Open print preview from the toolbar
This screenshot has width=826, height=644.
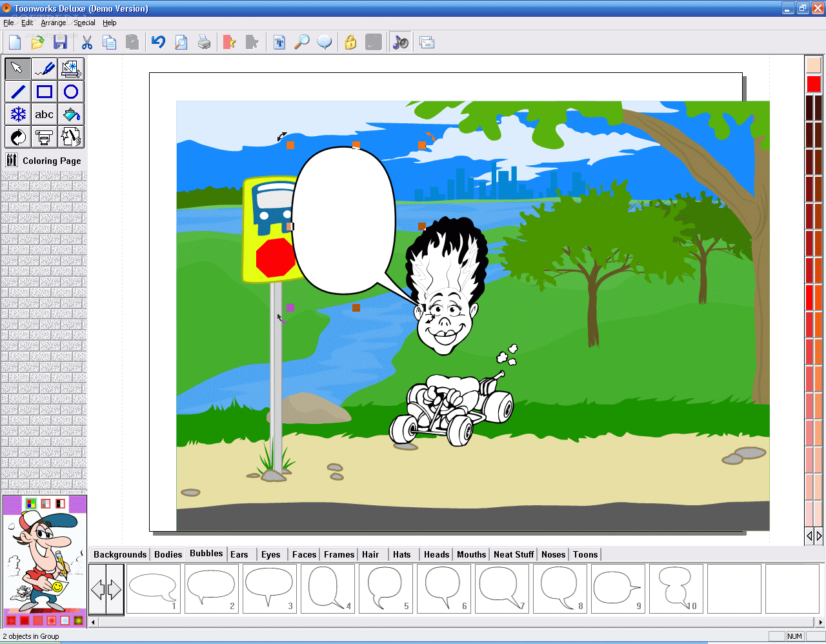[x=181, y=43]
